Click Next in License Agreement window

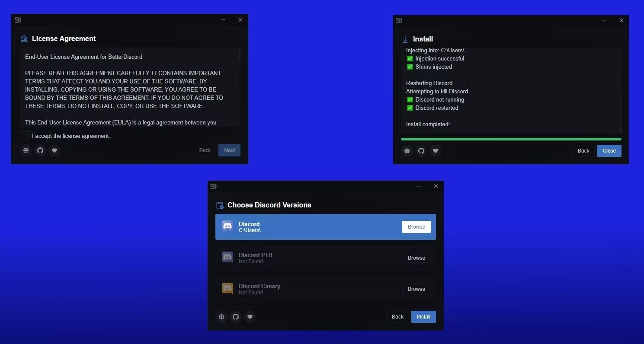pos(229,150)
